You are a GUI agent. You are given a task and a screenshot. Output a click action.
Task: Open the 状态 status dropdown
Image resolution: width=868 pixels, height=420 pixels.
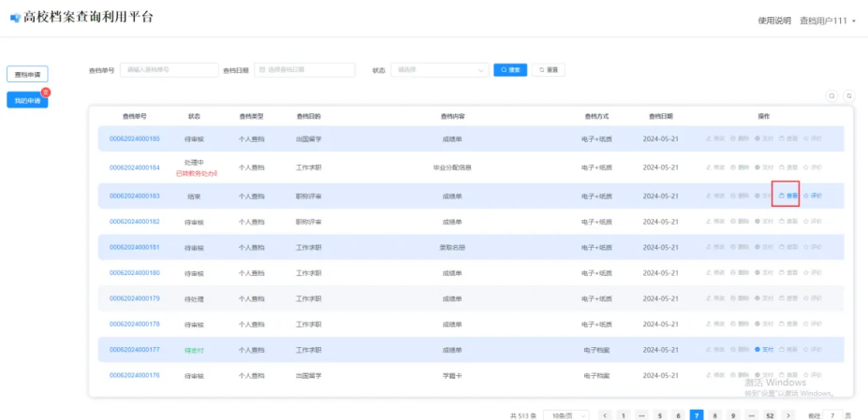click(439, 70)
